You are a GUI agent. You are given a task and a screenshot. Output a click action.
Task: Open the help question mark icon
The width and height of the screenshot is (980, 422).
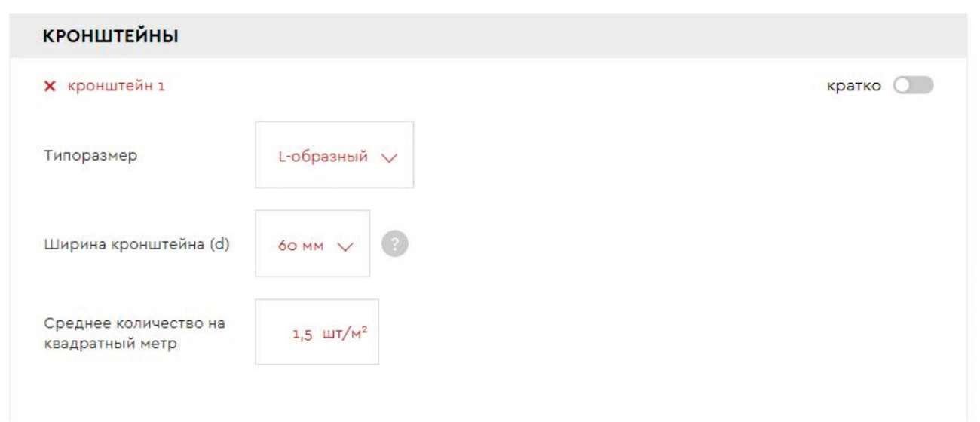tap(395, 244)
